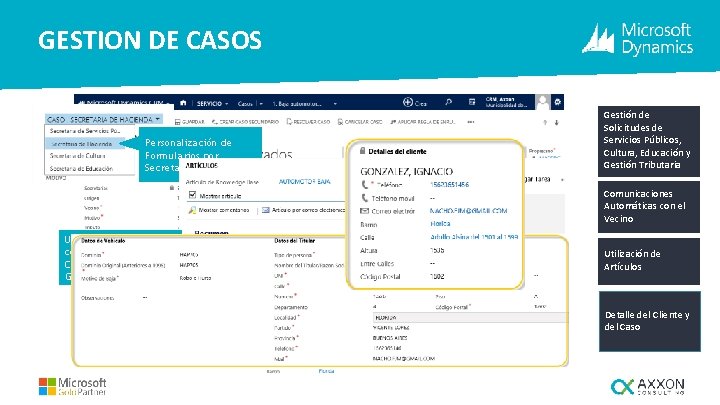
Task: Click the phone icon beside Teléfono móvil
Action: coord(365,198)
